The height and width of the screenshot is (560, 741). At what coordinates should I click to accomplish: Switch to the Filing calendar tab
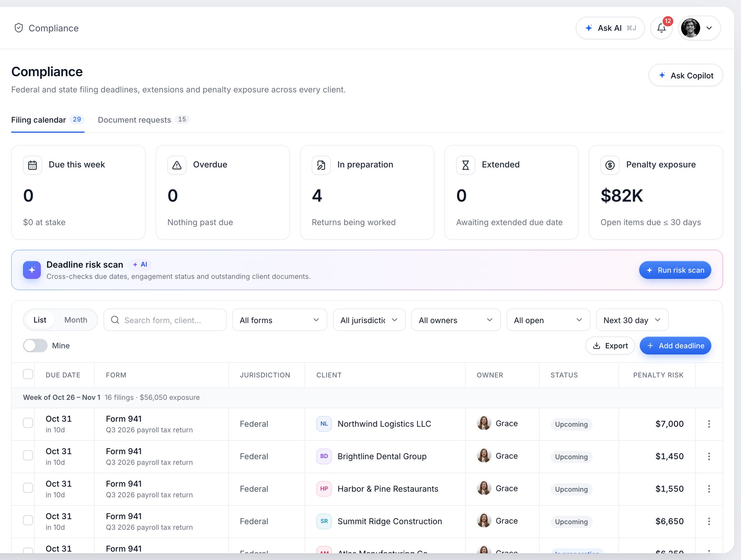(47, 120)
